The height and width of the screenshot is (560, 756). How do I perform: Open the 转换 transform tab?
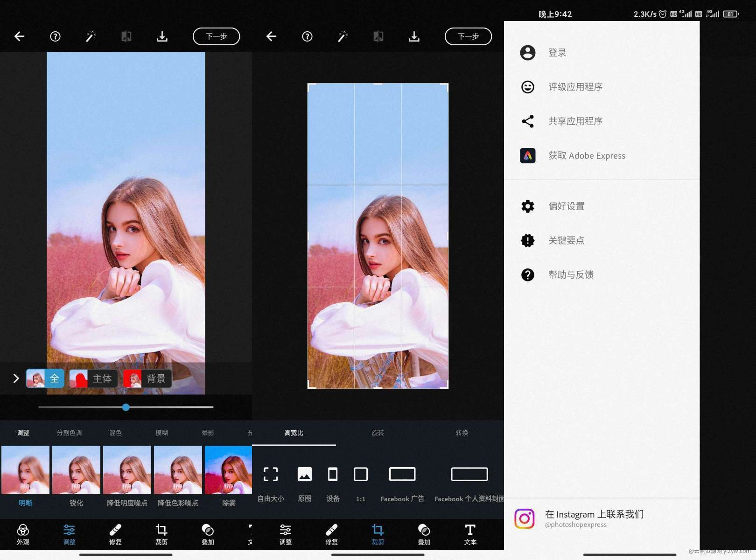(x=462, y=433)
